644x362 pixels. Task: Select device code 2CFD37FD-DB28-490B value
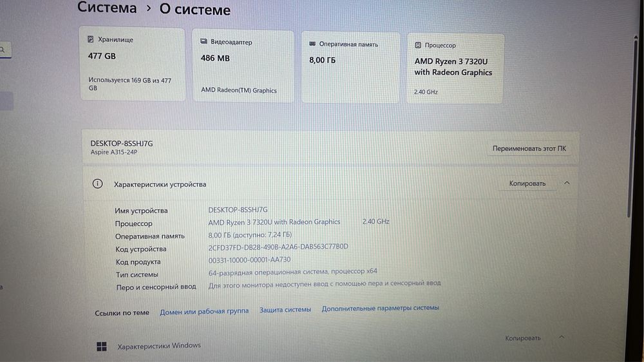(x=278, y=247)
